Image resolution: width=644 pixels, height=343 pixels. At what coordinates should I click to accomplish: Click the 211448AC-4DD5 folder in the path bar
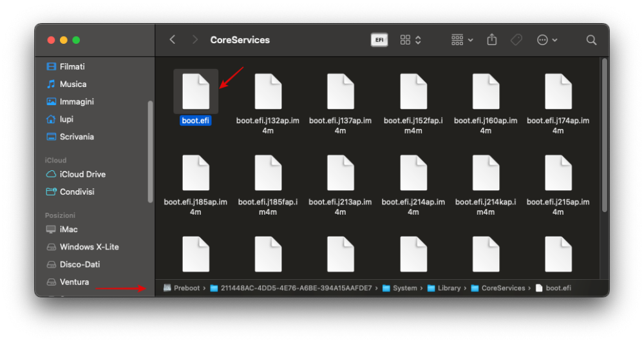point(291,288)
